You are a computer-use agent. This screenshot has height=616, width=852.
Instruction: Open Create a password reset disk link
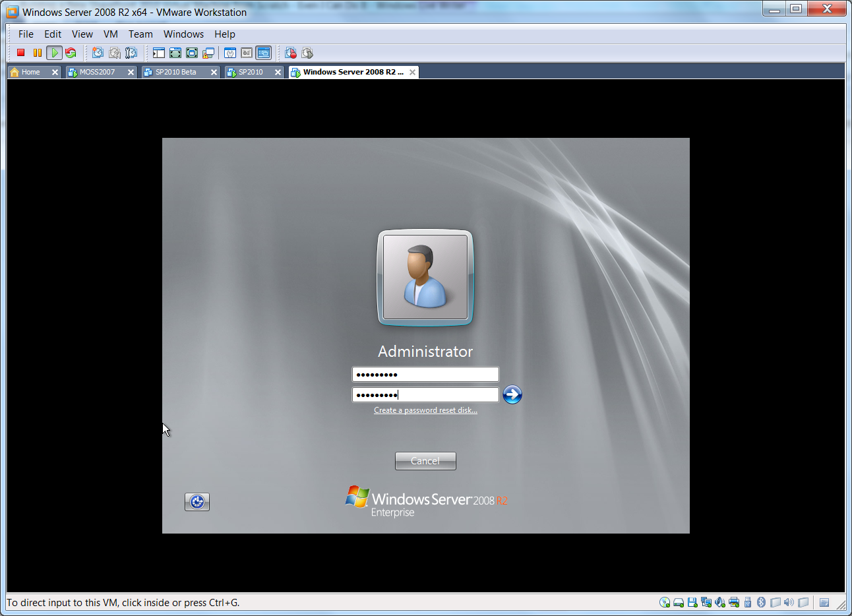point(425,410)
